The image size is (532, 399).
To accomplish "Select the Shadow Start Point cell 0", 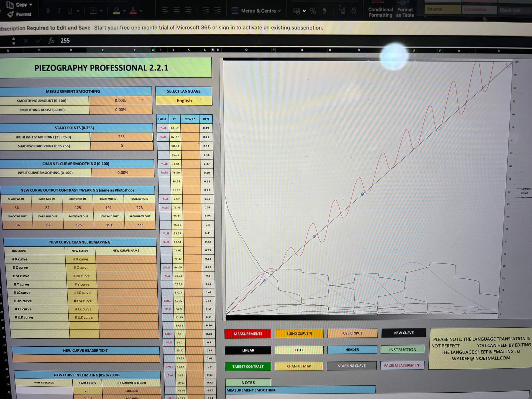I will click(x=122, y=146).
